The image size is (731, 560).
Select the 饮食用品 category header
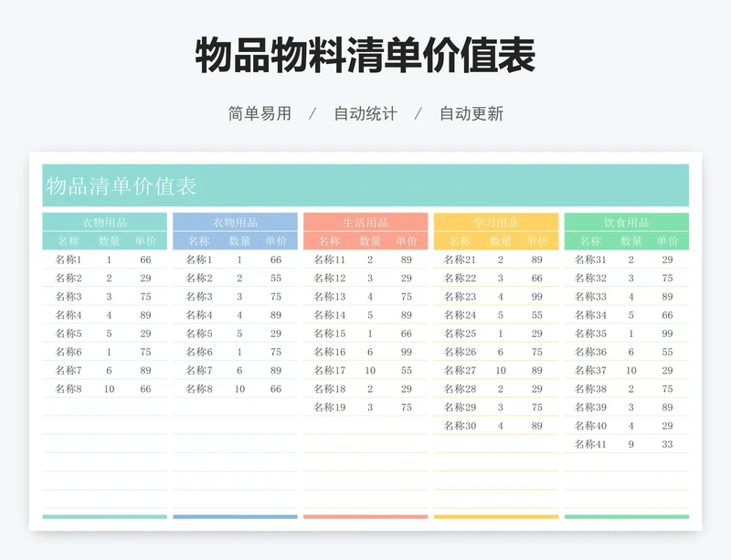(627, 222)
